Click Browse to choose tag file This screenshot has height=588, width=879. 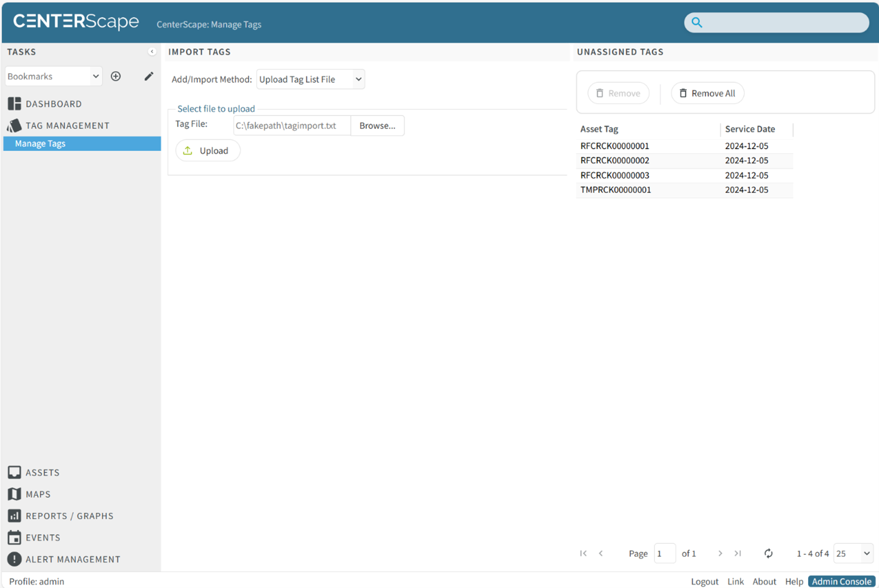point(377,125)
